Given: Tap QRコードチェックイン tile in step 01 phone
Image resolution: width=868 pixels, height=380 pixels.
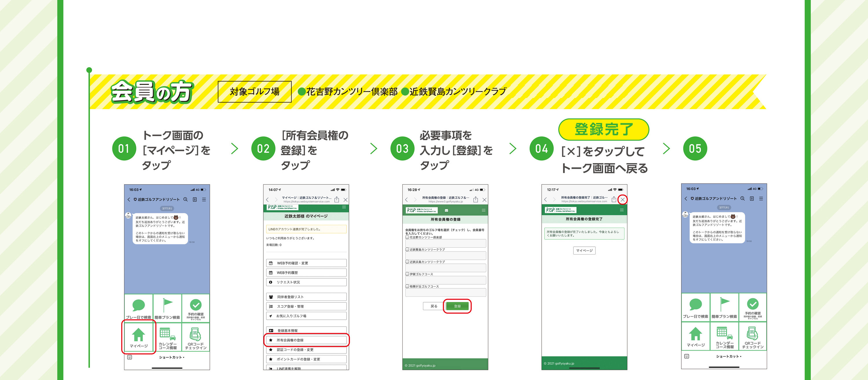Looking at the screenshot, I should 196,337.
